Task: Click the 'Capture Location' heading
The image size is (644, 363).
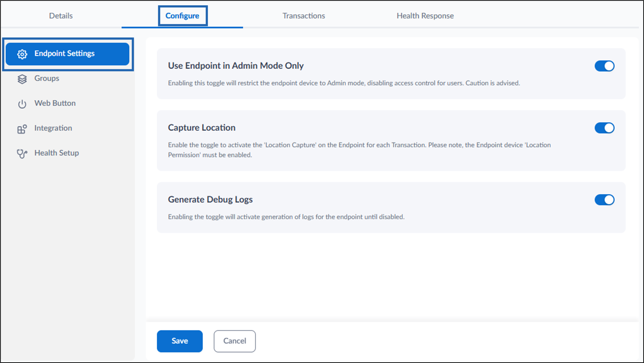Action: [202, 128]
